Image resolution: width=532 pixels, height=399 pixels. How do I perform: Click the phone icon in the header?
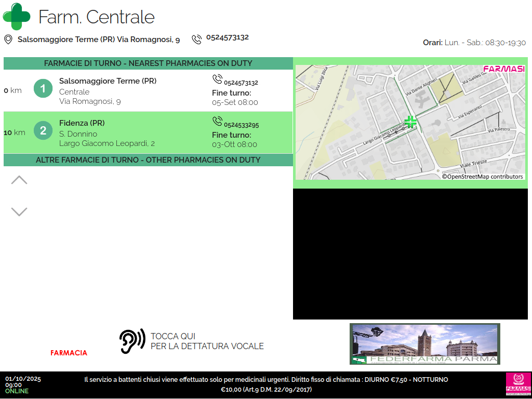click(x=196, y=39)
